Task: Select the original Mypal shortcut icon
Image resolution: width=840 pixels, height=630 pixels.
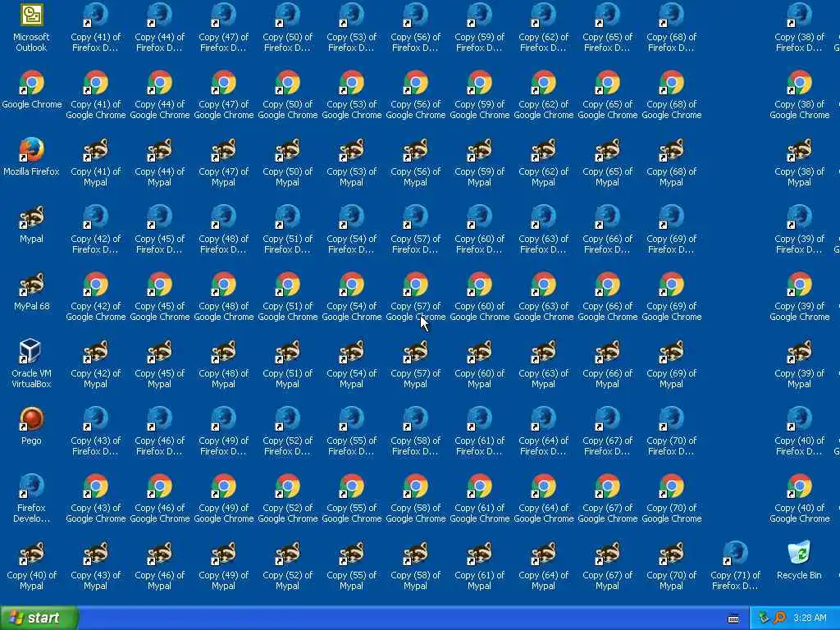Action: (x=31, y=217)
